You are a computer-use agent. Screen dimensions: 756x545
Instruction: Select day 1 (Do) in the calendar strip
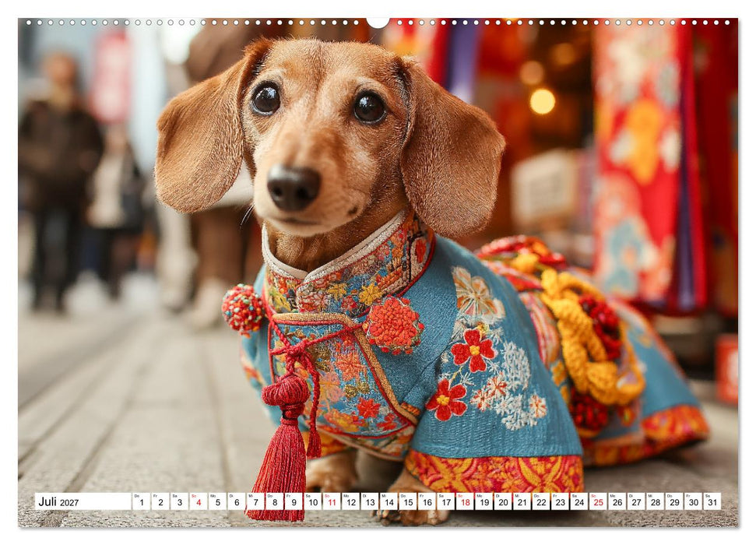pyautogui.click(x=141, y=501)
